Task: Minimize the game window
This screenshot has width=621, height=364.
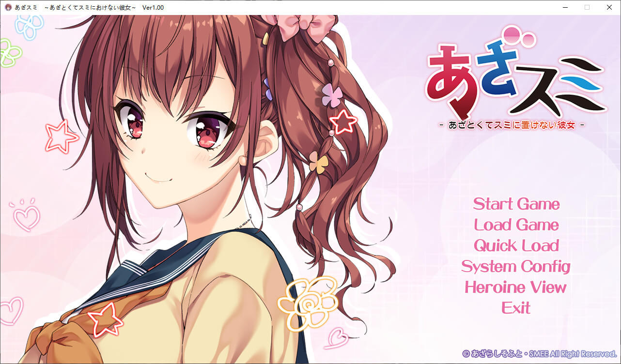Action: click(565, 7)
